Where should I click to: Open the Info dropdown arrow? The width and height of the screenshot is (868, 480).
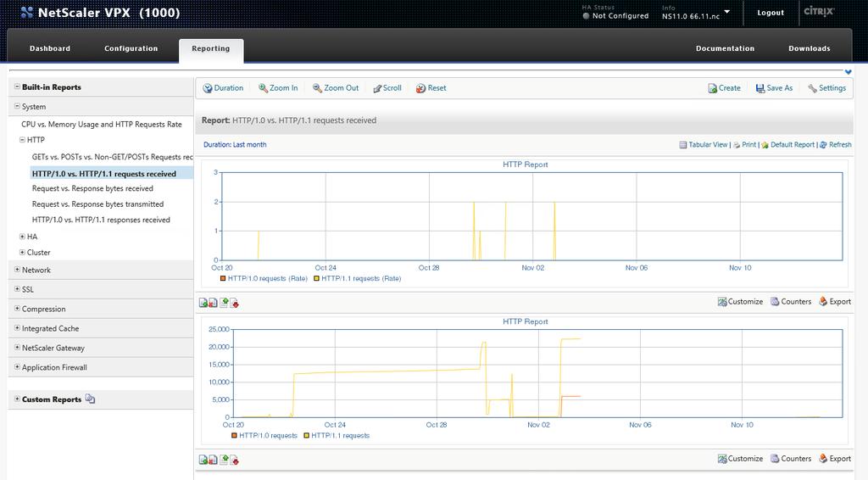(726, 12)
